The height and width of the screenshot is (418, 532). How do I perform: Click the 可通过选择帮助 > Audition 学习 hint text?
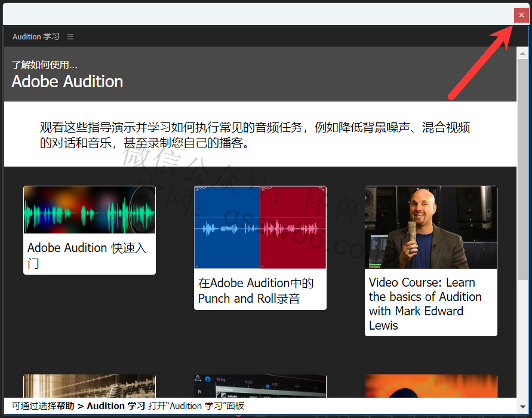pos(128,406)
